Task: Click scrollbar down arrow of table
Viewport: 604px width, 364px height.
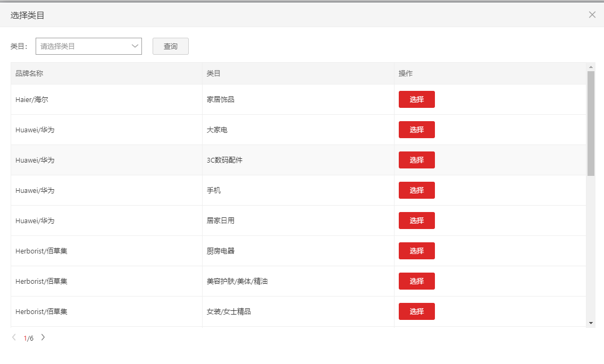Action: pos(591,323)
